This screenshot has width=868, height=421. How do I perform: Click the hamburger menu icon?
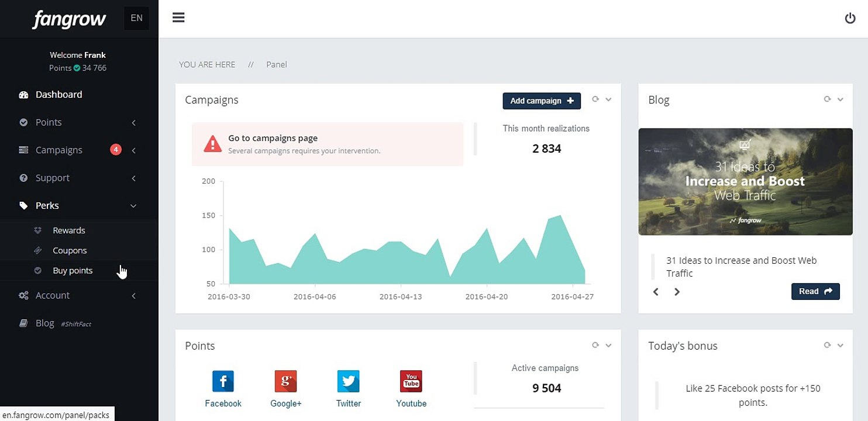click(x=178, y=18)
